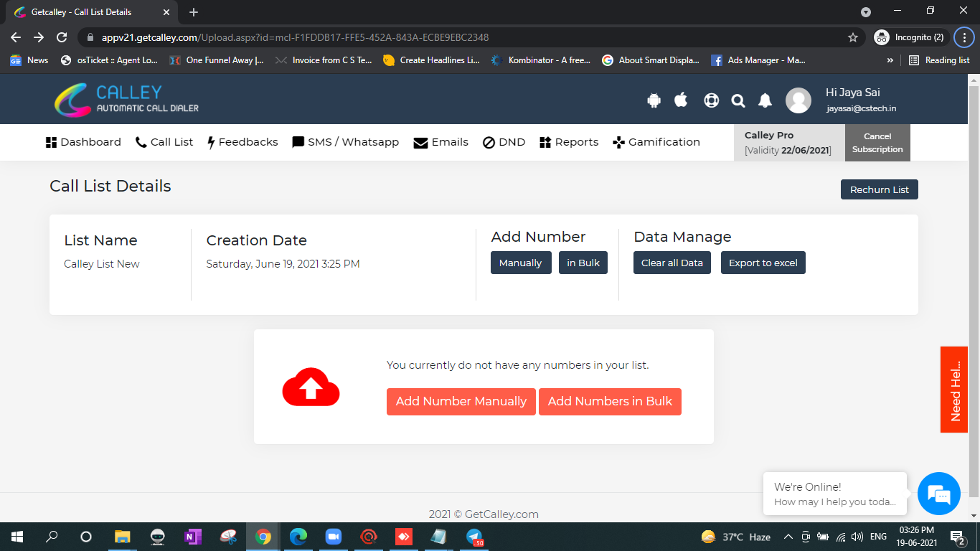Open the Invoice from C S Te... bookmark

coord(324,60)
